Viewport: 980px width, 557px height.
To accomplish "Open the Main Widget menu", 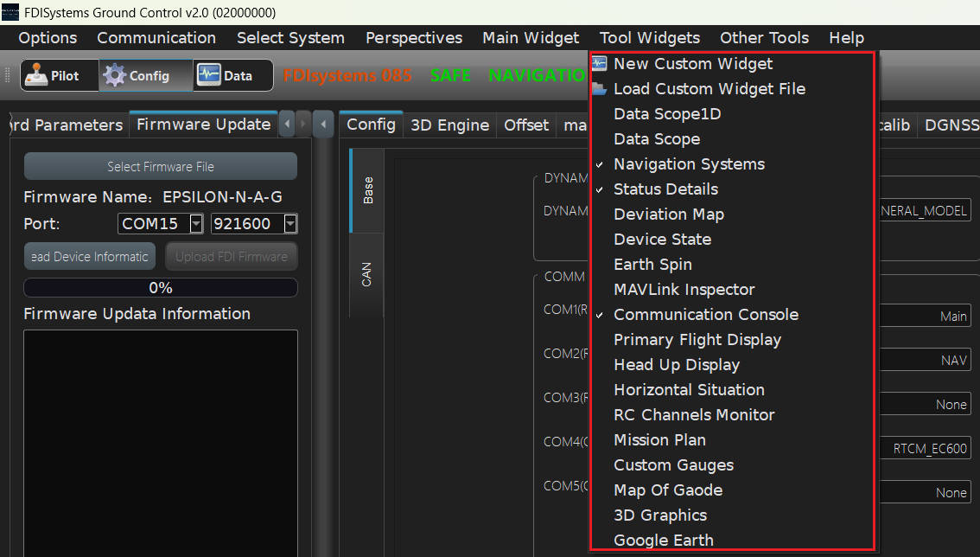I will tap(531, 37).
